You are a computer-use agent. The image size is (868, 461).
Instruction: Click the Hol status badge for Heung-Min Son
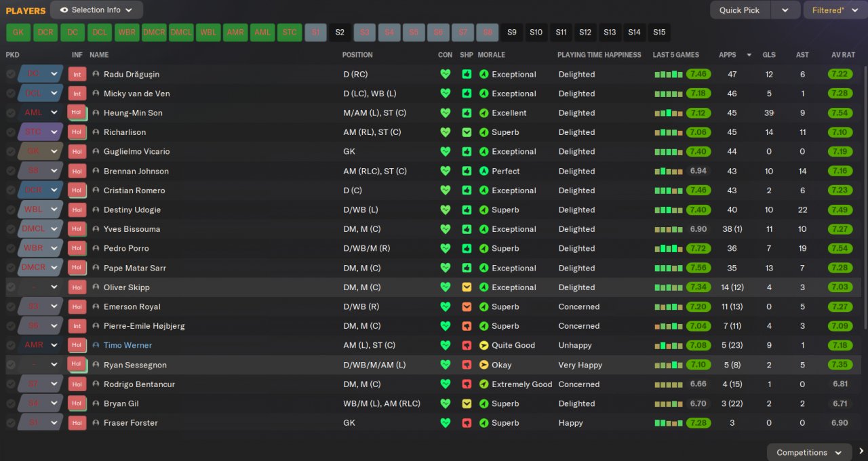tap(77, 113)
